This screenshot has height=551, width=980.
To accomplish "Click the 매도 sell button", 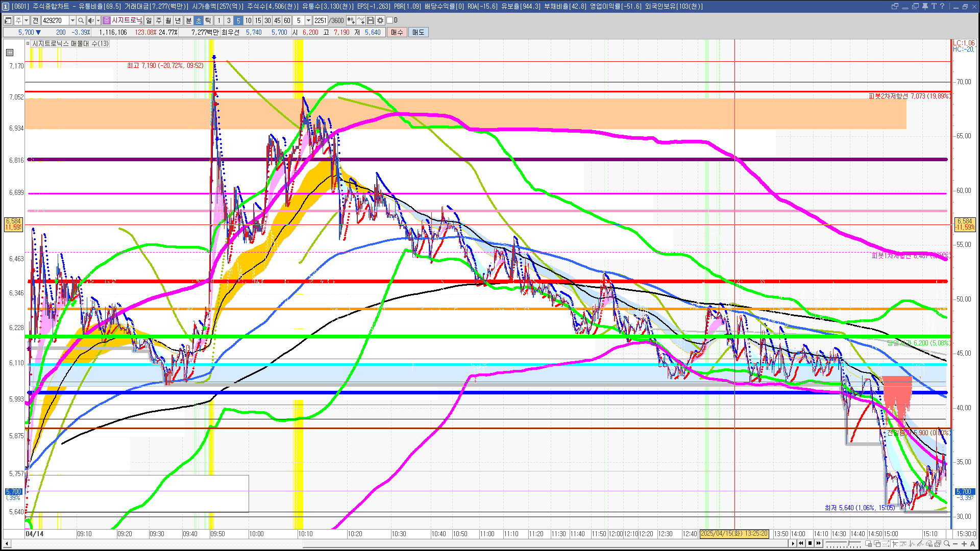I will (419, 32).
